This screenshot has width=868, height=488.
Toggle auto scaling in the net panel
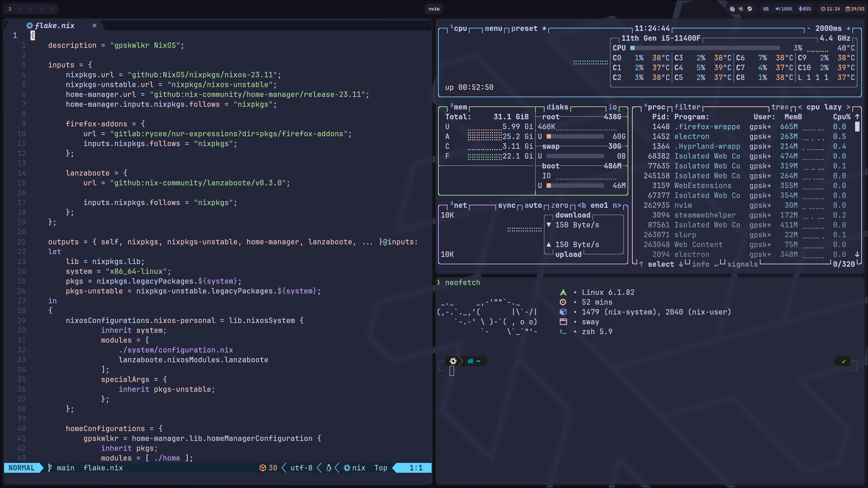533,205
